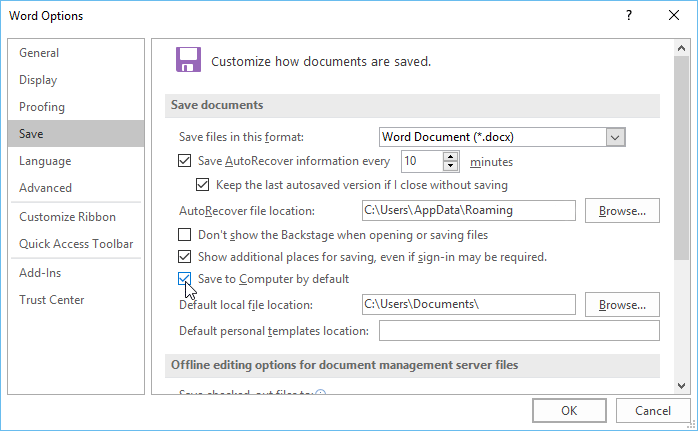Viewport: 698px width, 431px height.
Task: Select the General category
Action: point(39,53)
